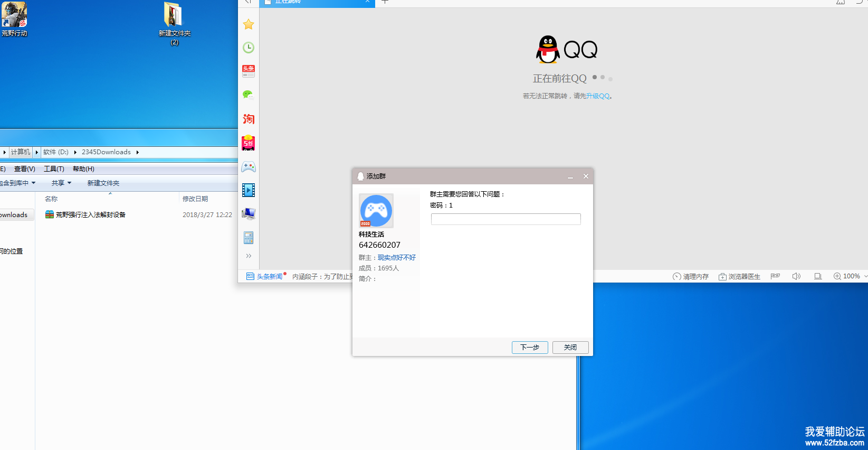Sort files by 名称 column header
Viewport: 868px width, 450px height.
point(51,199)
